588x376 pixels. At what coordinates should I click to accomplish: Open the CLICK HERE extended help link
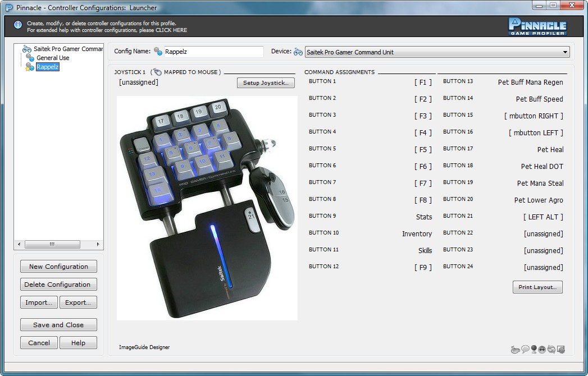[171, 30]
